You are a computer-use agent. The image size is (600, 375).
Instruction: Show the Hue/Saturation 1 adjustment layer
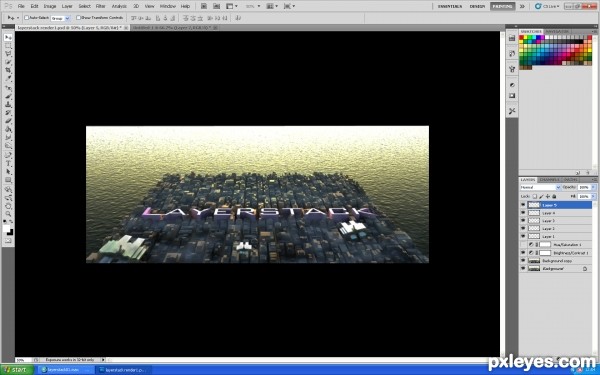coord(523,245)
